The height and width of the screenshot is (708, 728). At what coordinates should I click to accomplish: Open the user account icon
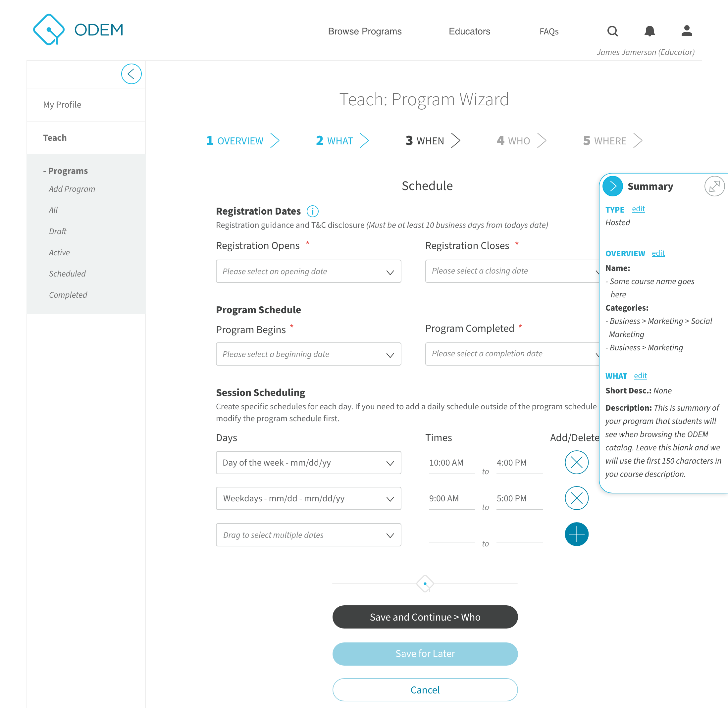click(x=687, y=31)
